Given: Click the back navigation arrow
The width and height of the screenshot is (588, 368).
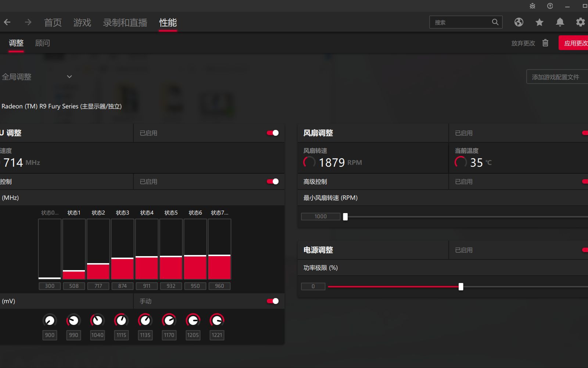Looking at the screenshot, I should click(7, 22).
